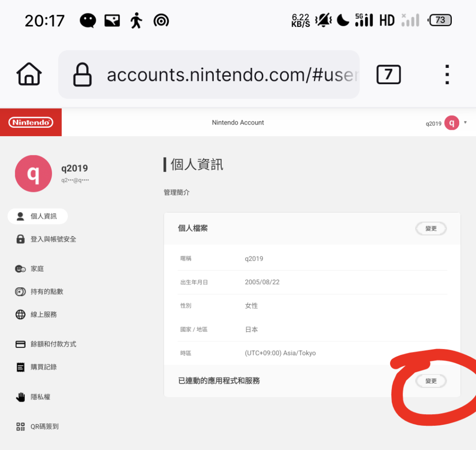Open QR碼簽到 check-in item

click(37, 427)
